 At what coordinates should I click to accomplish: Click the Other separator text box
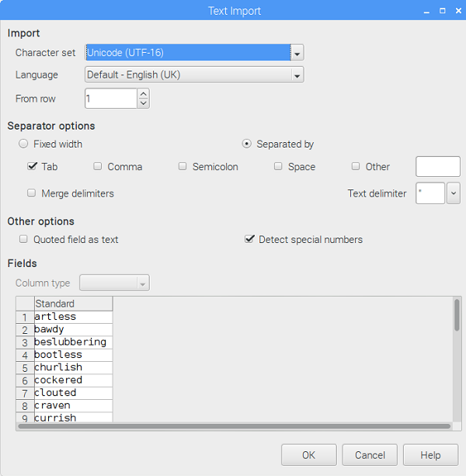click(438, 166)
